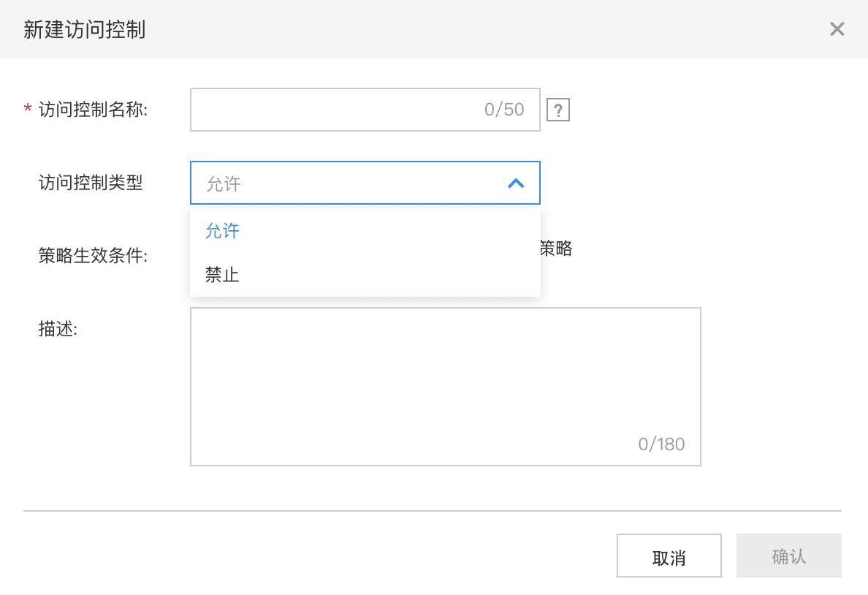Click the grayed 允许 text in selector
This screenshot has width=868, height=595.
(224, 183)
